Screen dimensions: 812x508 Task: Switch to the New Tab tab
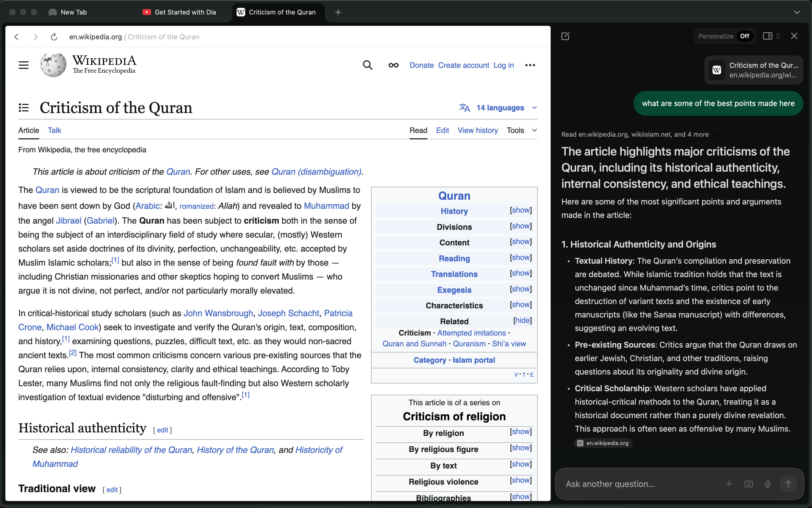click(73, 12)
